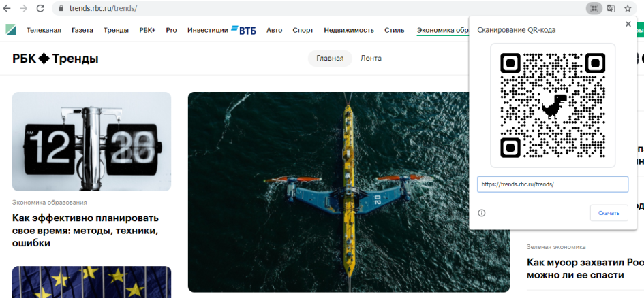Screen dimensions: 644x298
Task: Click the address bar URL trends.rbc.ru/trends/
Action: [103, 8]
